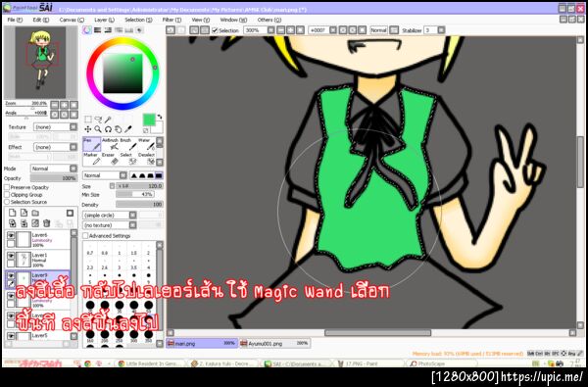Switch to the mari.png canvas tab

click(x=202, y=343)
